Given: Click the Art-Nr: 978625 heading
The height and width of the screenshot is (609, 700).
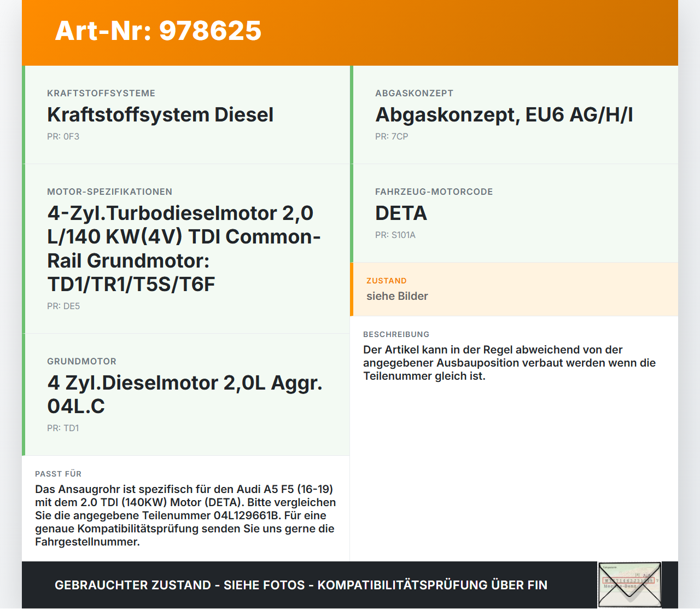Looking at the screenshot, I should click(x=157, y=31).
